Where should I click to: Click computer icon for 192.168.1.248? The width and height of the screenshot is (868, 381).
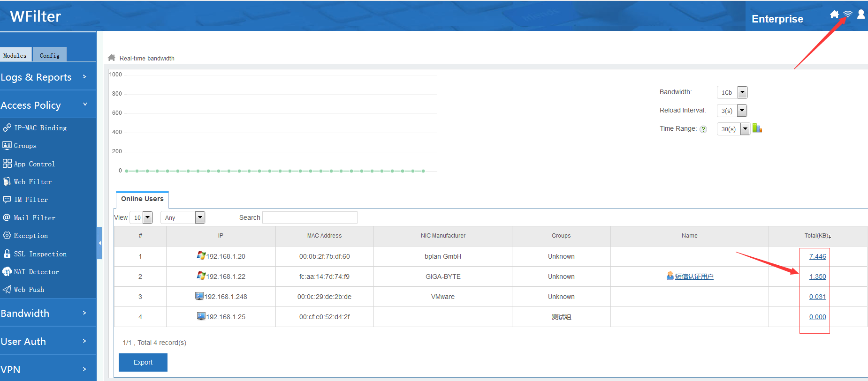click(199, 296)
